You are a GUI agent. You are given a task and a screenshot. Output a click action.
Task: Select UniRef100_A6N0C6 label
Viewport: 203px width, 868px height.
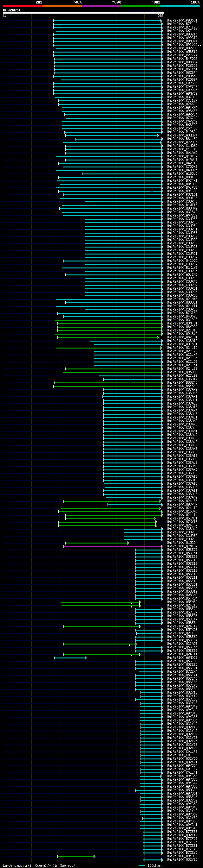click(x=182, y=658)
